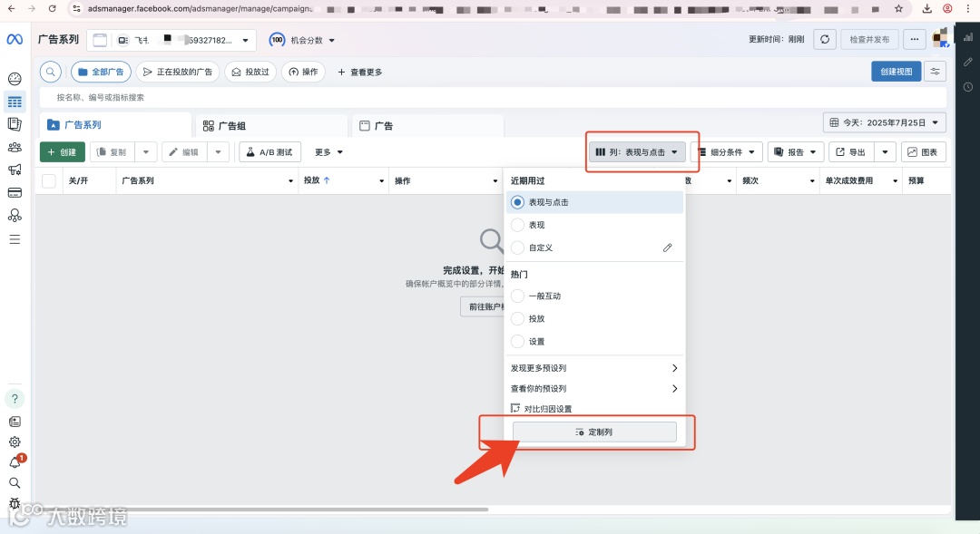Select 表现 radio option
This screenshot has height=534, width=980.
pos(517,225)
